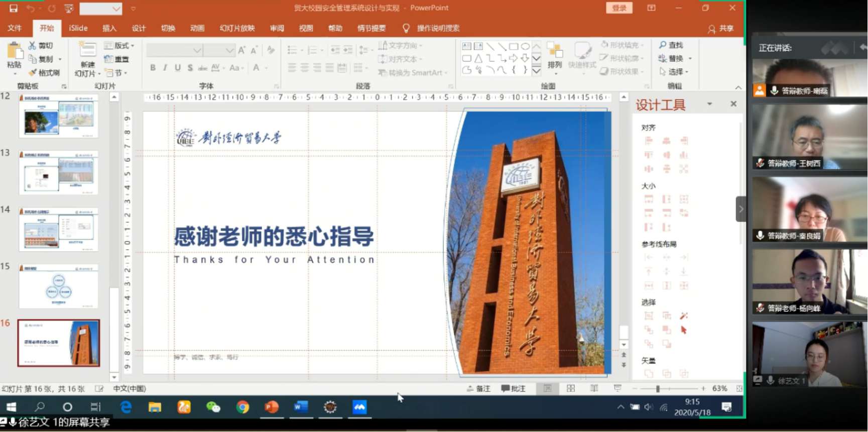Switch to slide sorter view icon
Viewport: 868px width, 432px height.
click(x=571, y=388)
